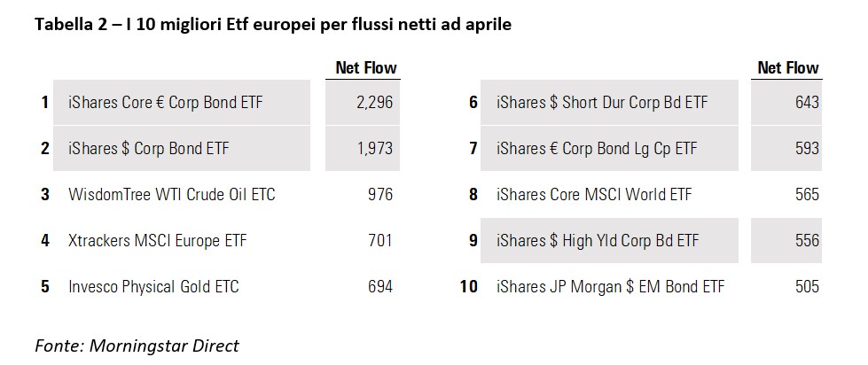The width and height of the screenshot is (868, 365).
Task: Click iShares JP Morgan $ EM Bond ETF
Action: 610,286
